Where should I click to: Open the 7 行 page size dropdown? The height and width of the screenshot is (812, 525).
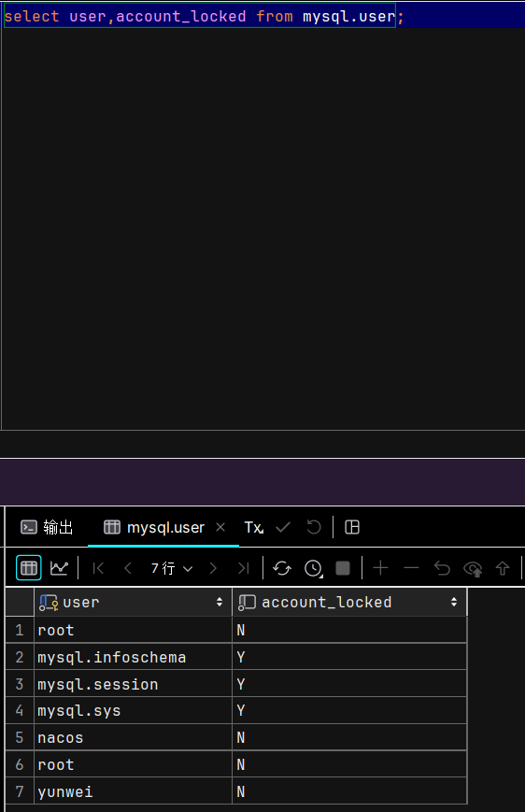point(172,568)
